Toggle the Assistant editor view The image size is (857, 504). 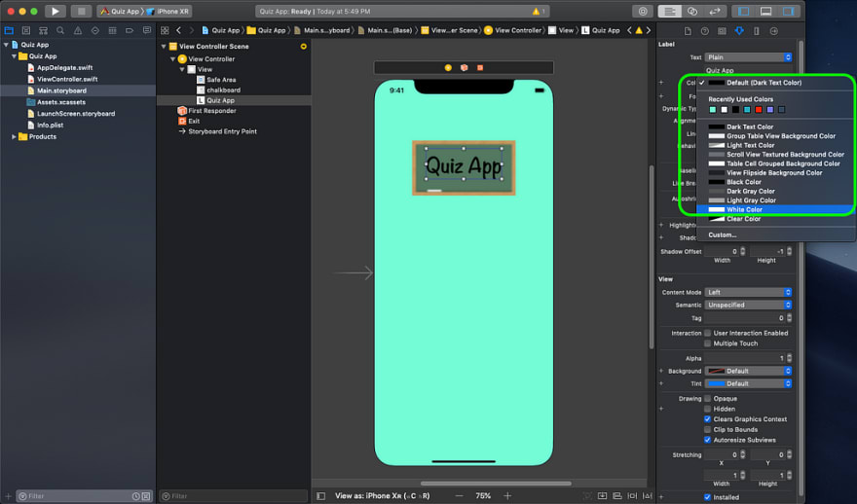(692, 11)
